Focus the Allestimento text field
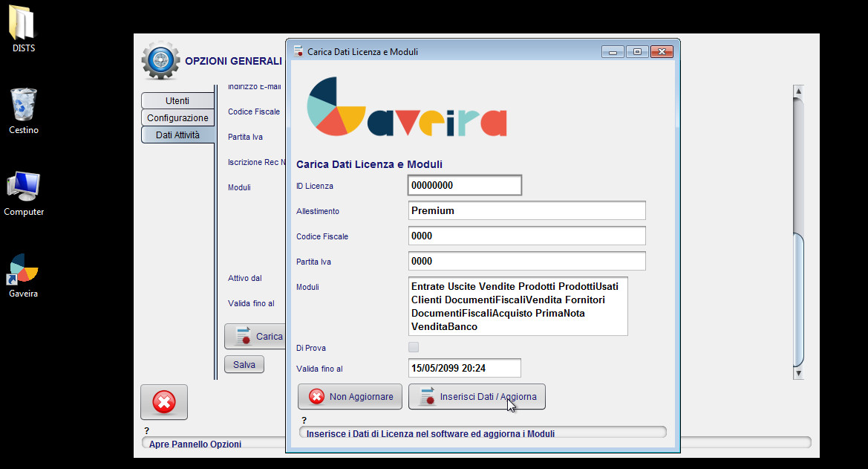This screenshot has width=868, height=469. [526, 210]
